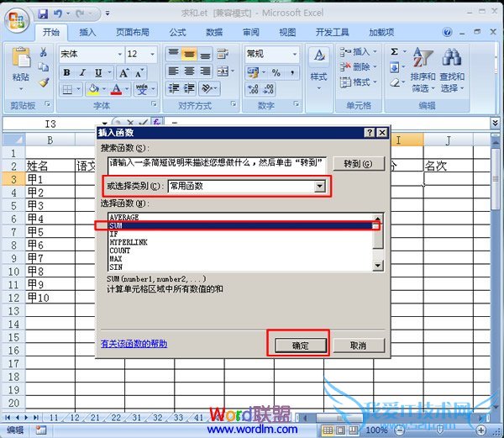The height and width of the screenshot is (438, 504).
Task: Switch to the 审阅 tab
Action: click(250, 32)
